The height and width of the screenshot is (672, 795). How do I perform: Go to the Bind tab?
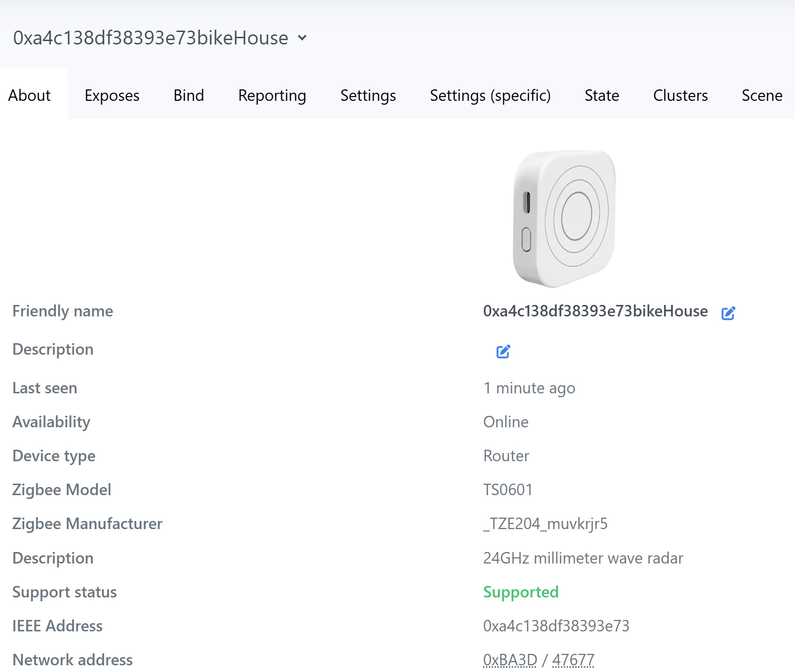coord(189,96)
